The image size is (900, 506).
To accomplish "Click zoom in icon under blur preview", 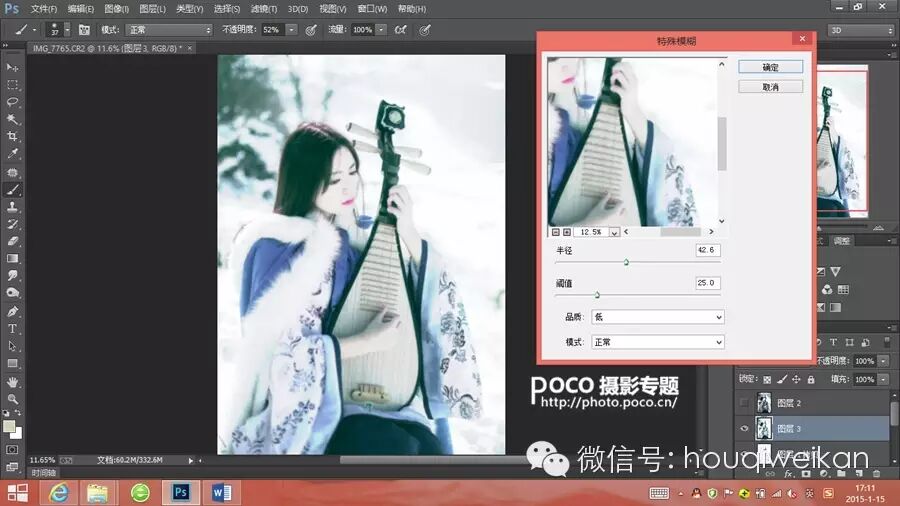I will (x=567, y=232).
